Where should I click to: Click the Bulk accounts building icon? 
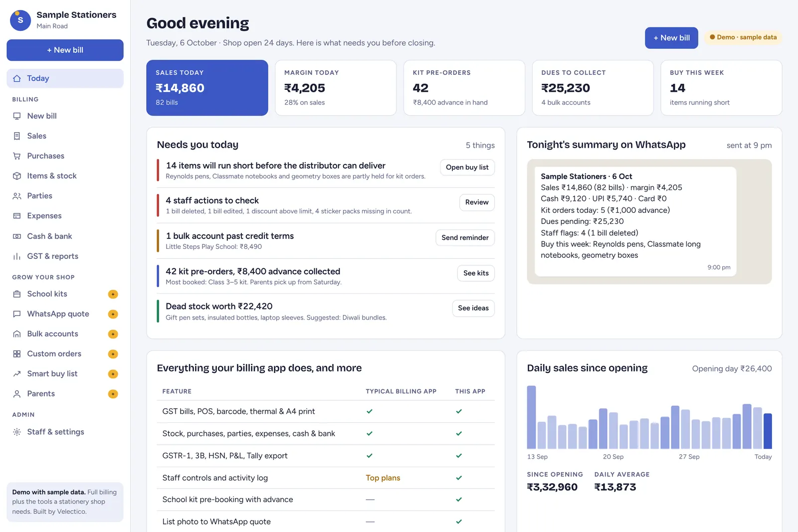pyautogui.click(x=17, y=334)
